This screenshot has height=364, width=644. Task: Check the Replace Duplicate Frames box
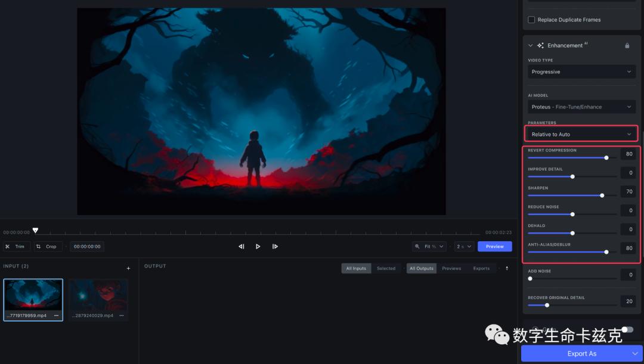[x=531, y=20]
